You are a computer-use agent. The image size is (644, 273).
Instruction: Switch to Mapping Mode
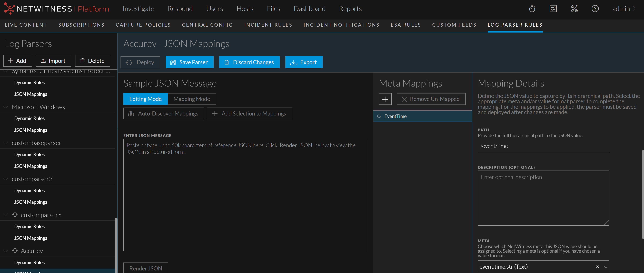coord(192,99)
